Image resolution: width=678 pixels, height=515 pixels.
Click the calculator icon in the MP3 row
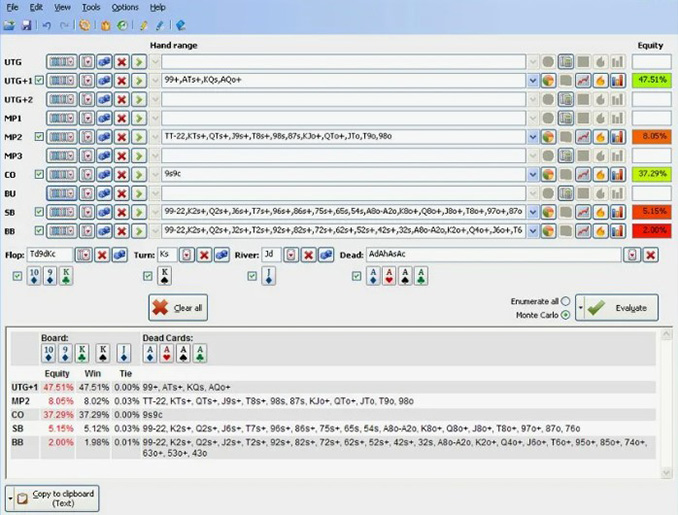[565, 156]
